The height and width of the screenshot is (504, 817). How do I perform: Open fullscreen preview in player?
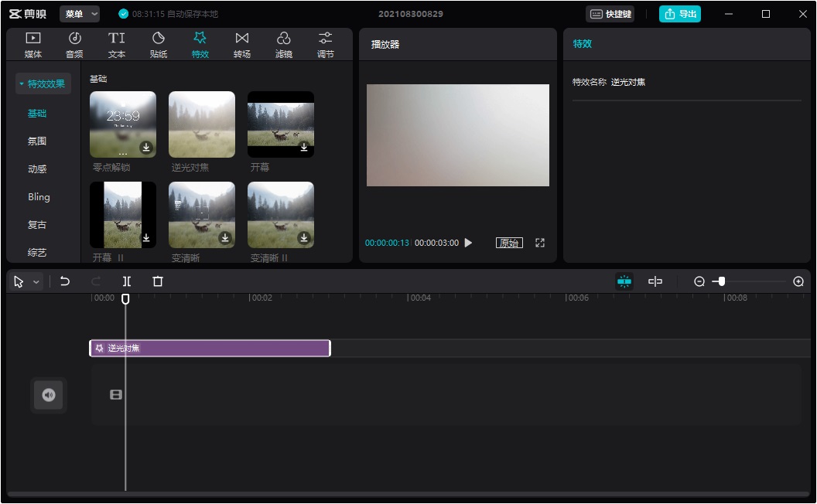point(540,243)
